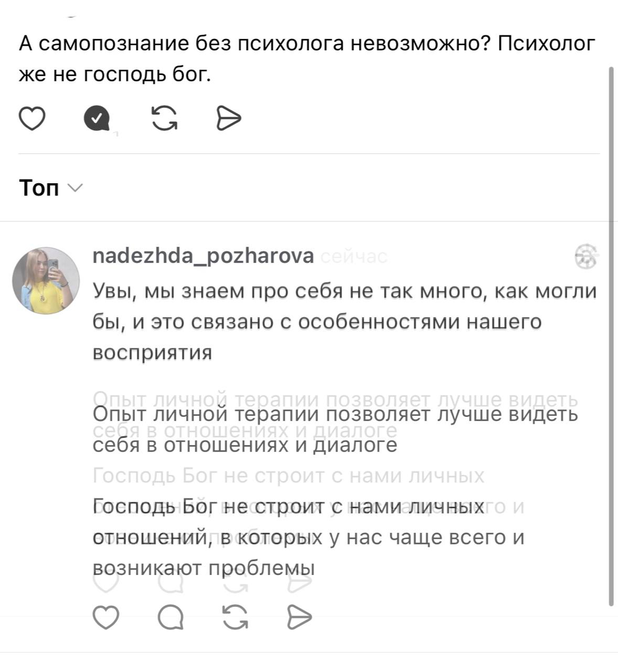Click the vertical scrollbar on the right edge
This screenshot has height=672, width=618.
click(x=611, y=336)
